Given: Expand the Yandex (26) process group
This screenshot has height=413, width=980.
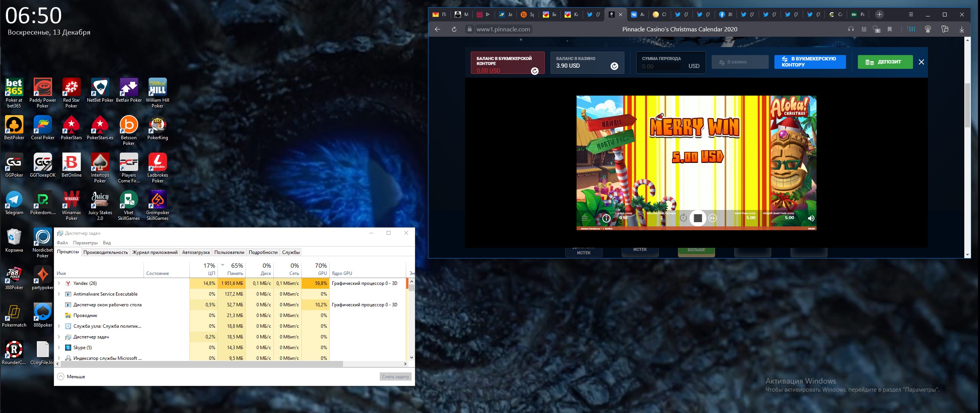Looking at the screenshot, I should pos(59,283).
